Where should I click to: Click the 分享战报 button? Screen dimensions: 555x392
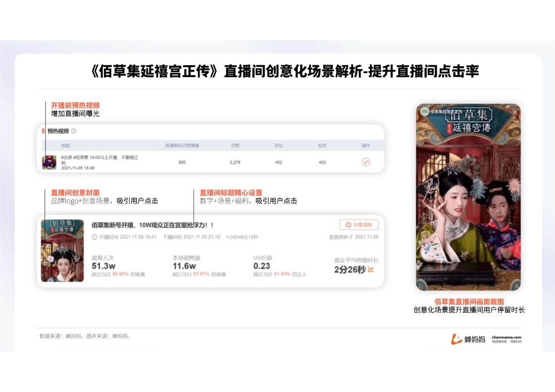tap(359, 225)
